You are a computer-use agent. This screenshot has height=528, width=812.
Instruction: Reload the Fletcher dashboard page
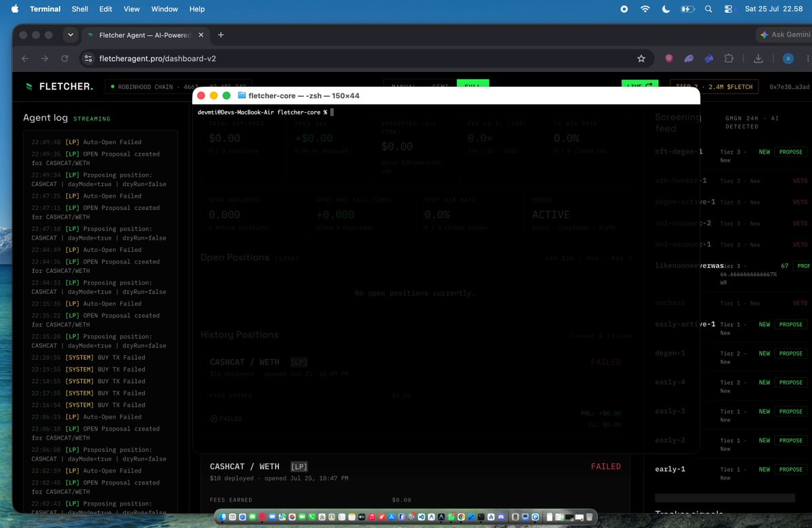64,58
